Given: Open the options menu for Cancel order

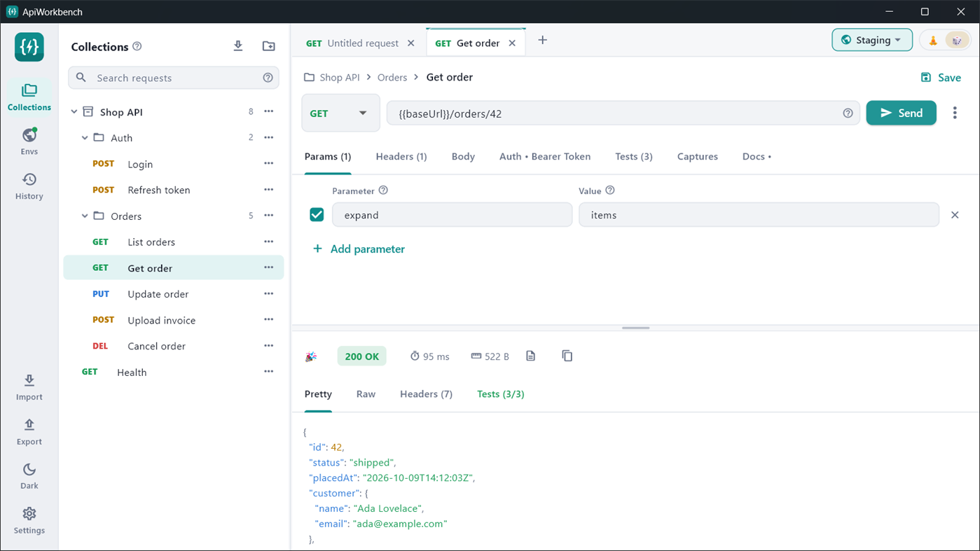Looking at the screenshot, I should click(269, 346).
